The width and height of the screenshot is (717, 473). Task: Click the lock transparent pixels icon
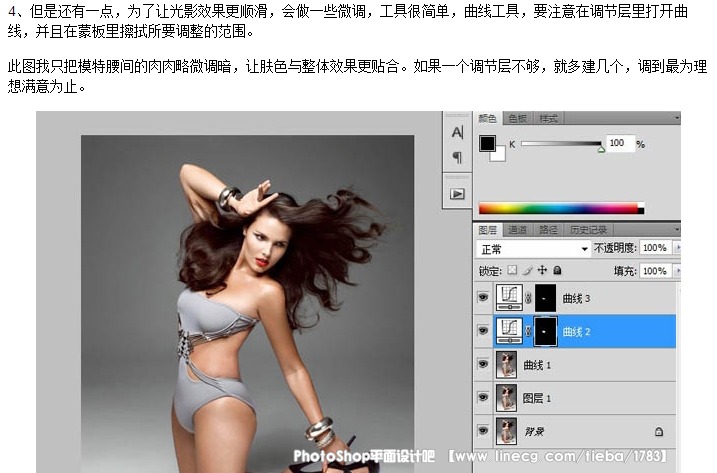[x=512, y=271]
